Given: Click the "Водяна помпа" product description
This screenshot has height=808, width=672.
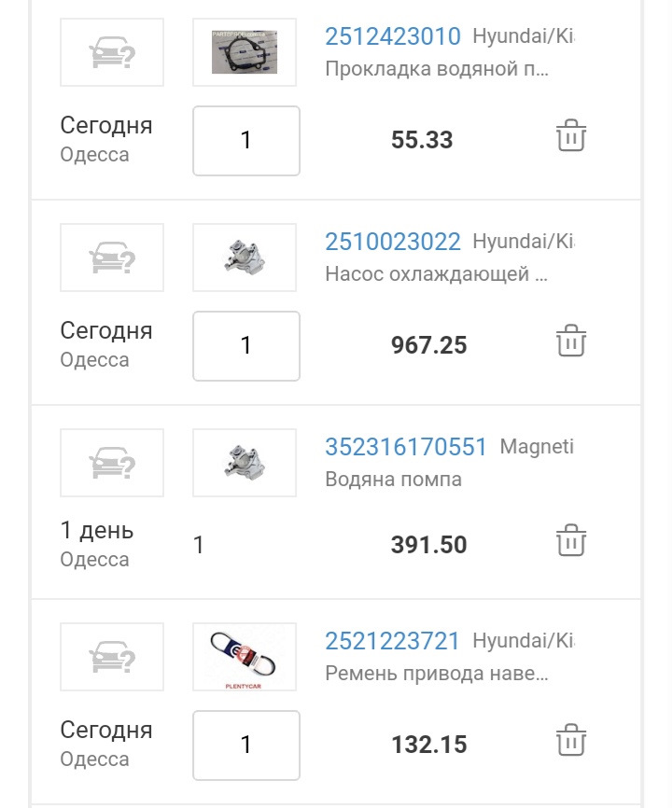Looking at the screenshot, I should (393, 480).
